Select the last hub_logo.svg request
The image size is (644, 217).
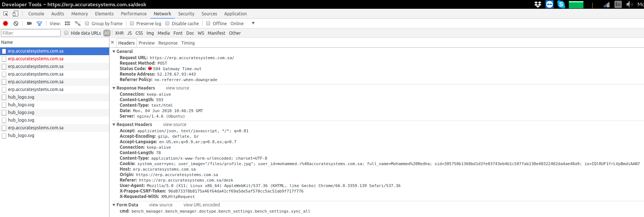(55, 136)
